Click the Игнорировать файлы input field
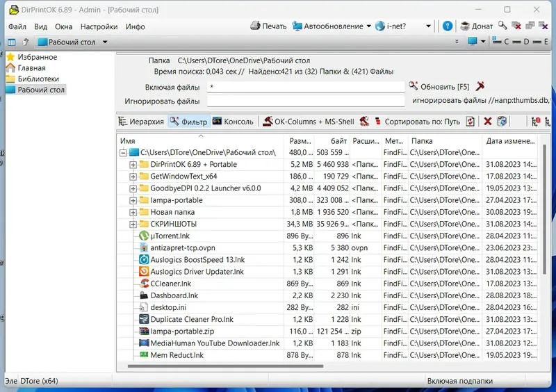The width and height of the screenshot is (556, 392). pyautogui.click(x=306, y=101)
